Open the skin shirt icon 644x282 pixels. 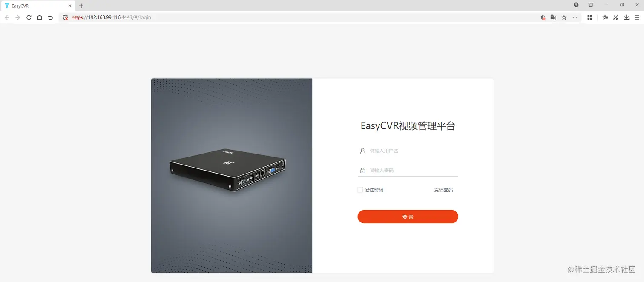591,5
